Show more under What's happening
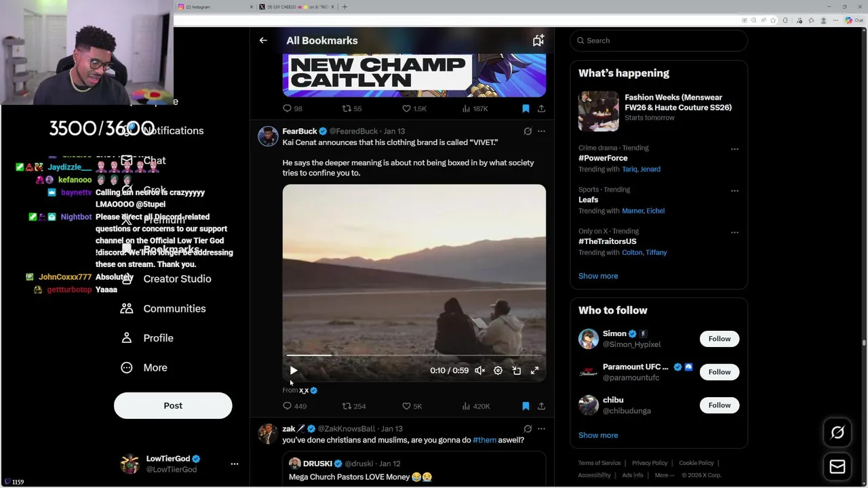Viewport: 868px width, 488px height. pos(598,276)
